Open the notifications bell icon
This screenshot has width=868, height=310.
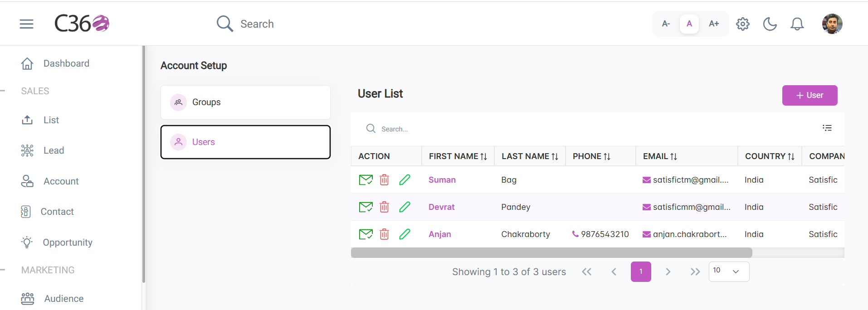pyautogui.click(x=797, y=24)
